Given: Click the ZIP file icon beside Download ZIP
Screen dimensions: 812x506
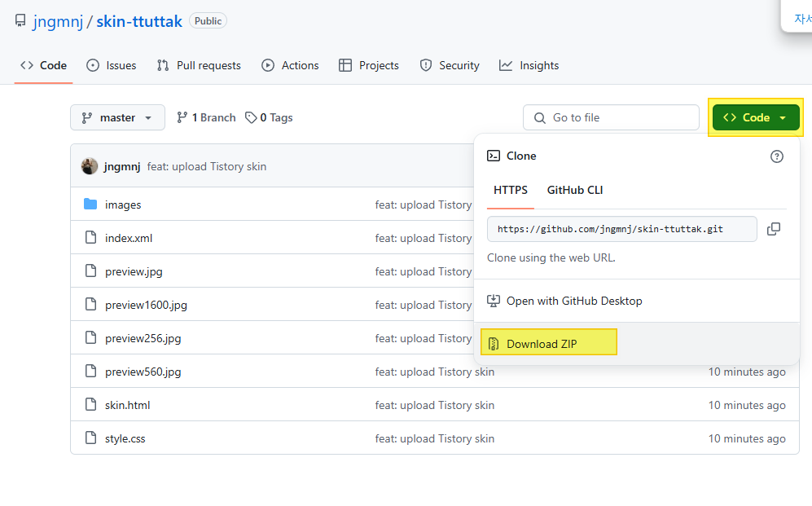Looking at the screenshot, I should coord(494,344).
